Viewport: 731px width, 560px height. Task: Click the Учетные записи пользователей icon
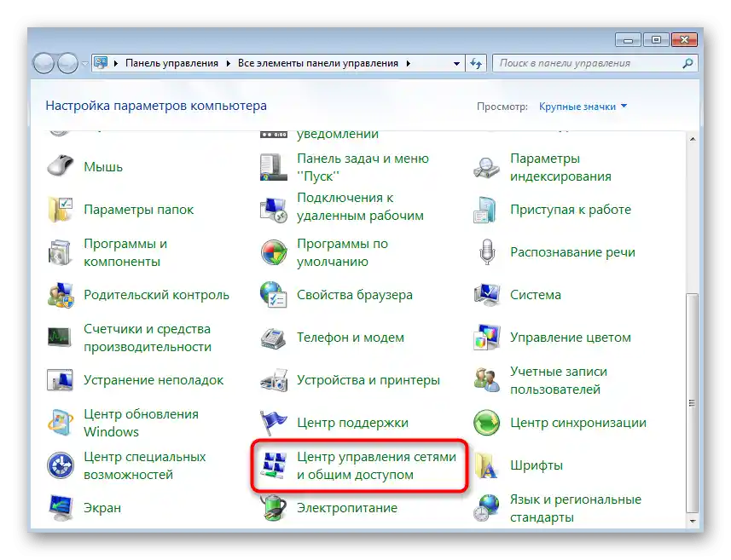click(x=487, y=380)
